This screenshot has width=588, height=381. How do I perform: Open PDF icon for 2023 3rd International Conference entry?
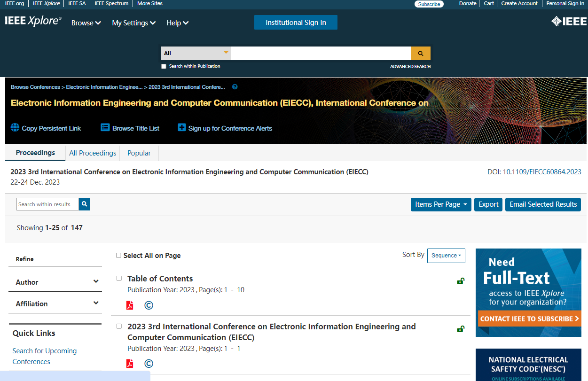130,364
